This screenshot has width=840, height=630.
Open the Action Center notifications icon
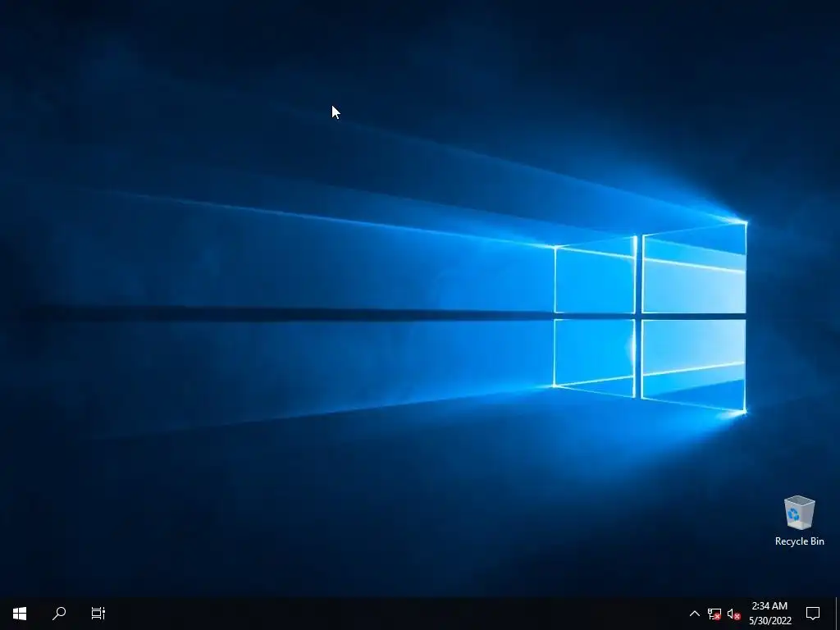pos(813,614)
